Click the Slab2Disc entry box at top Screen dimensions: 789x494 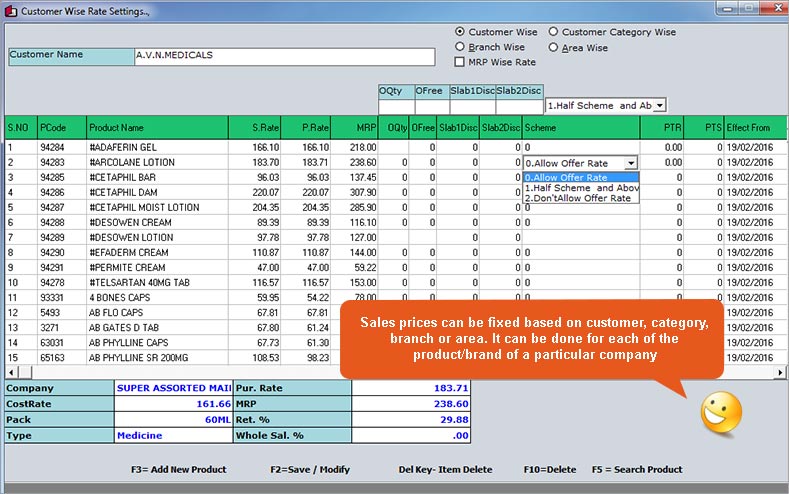click(x=519, y=107)
